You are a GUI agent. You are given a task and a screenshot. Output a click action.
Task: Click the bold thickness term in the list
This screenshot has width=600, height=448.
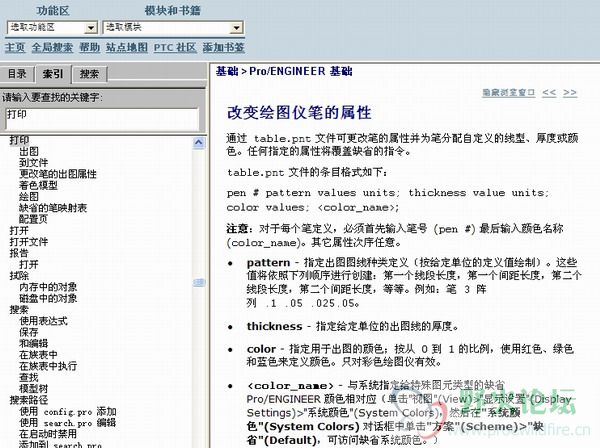(x=274, y=326)
